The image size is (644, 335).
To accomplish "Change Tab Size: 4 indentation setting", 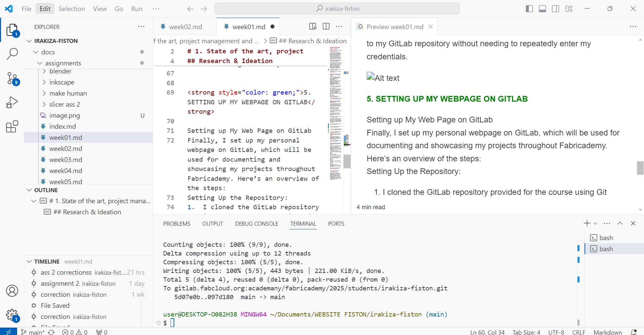I will click(526, 332).
